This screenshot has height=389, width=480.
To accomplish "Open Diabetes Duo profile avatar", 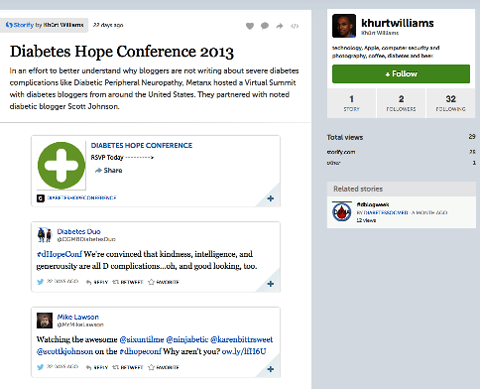I will click(44, 235).
